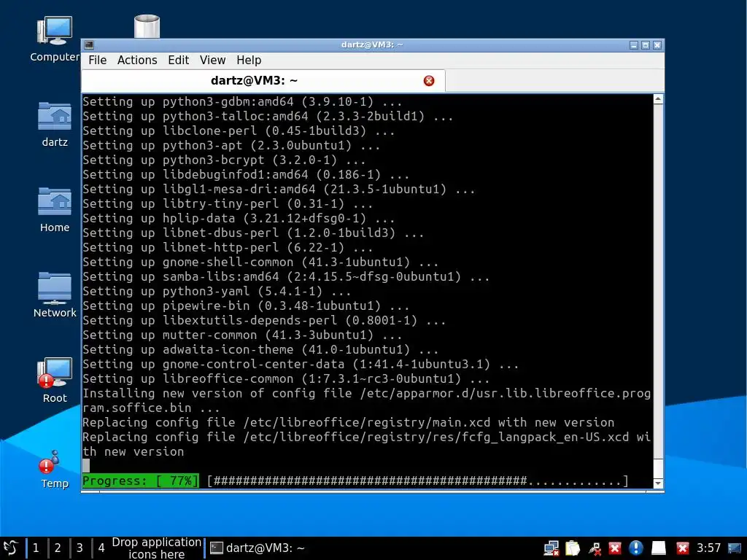The image size is (747, 560).
Task: Open the application menu bird icon
Action: 10,548
